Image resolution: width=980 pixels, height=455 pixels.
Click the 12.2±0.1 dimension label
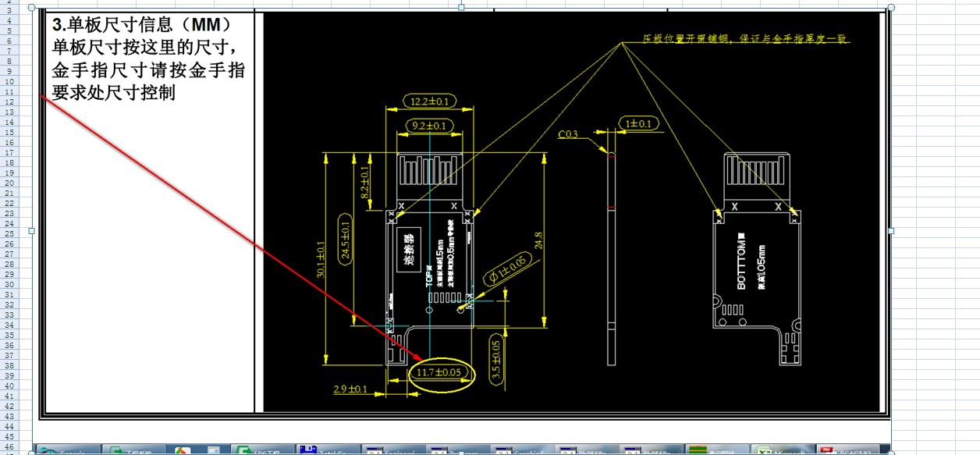pos(430,101)
